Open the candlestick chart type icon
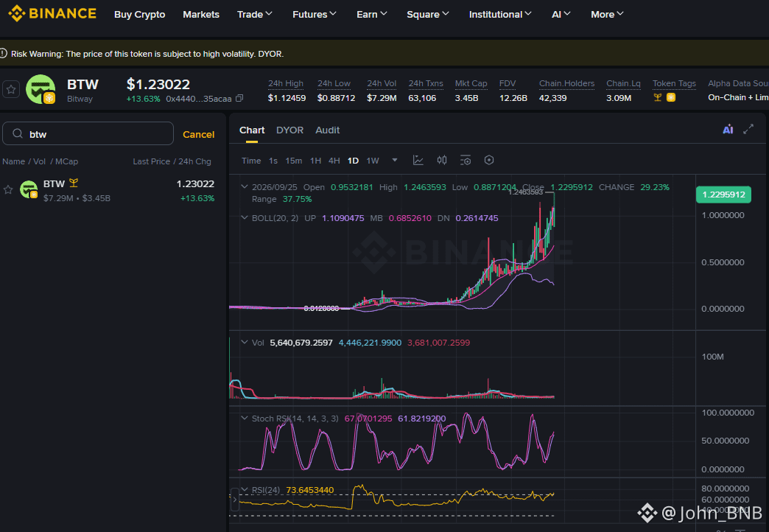 [442, 161]
